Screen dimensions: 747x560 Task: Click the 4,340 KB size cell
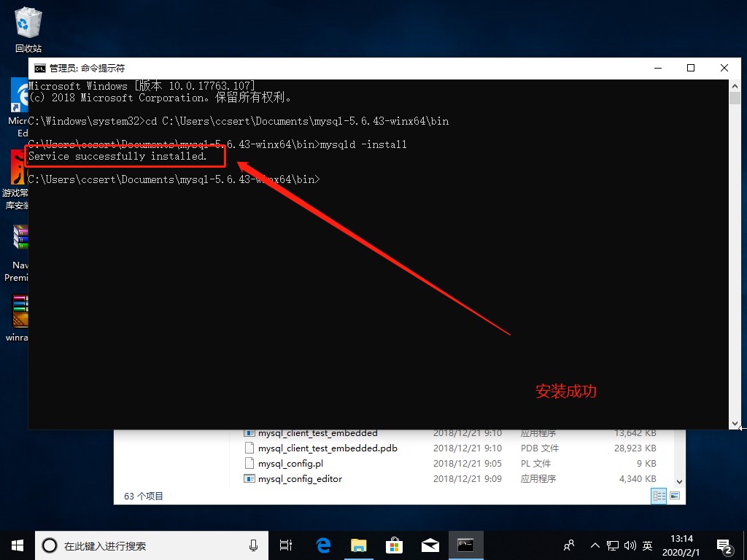[x=638, y=478]
